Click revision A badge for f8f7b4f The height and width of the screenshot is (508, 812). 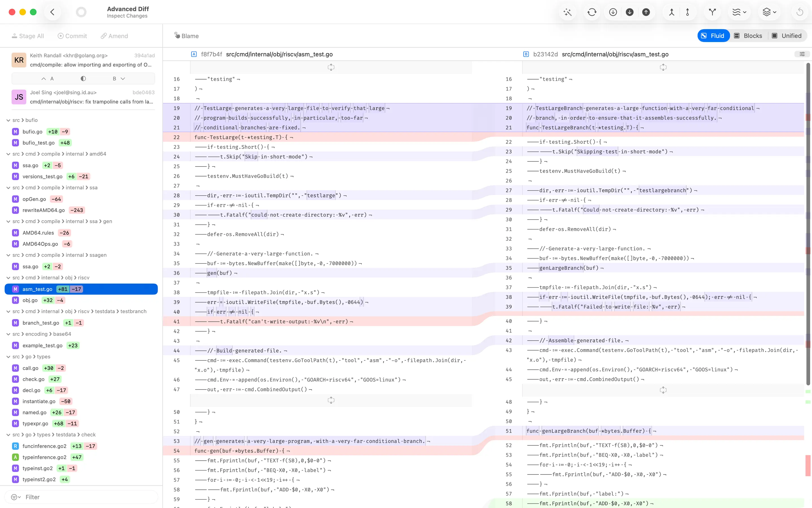click(x=194, y=54)
